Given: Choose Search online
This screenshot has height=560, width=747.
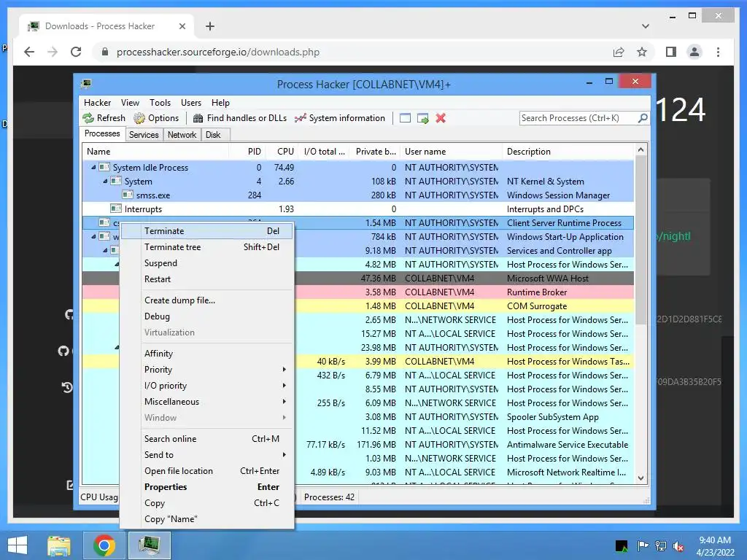Looking at the screenshot, I should click(x=206, y=438).
